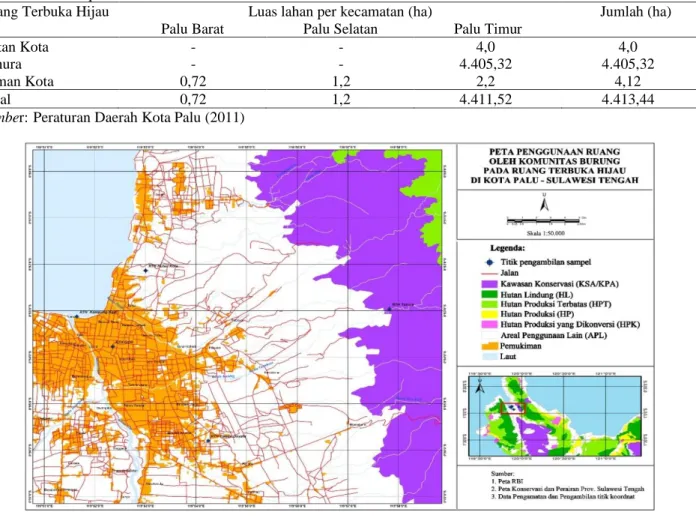Viewport: 696px width, 518px height.
Task: Click 'Peraturan Daerah Kota Palu (2011)' source text
Action: (139, 117)
